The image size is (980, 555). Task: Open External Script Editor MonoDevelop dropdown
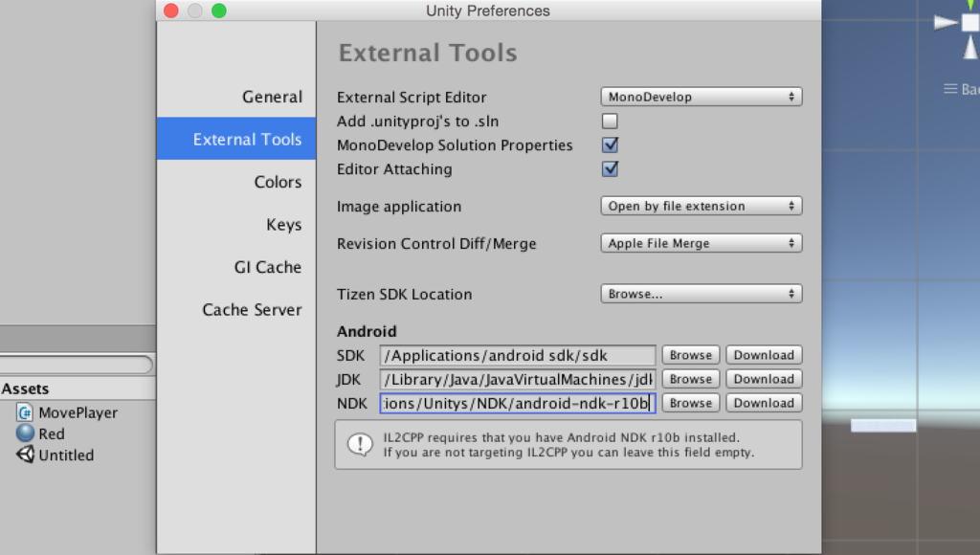pos(702,97)
